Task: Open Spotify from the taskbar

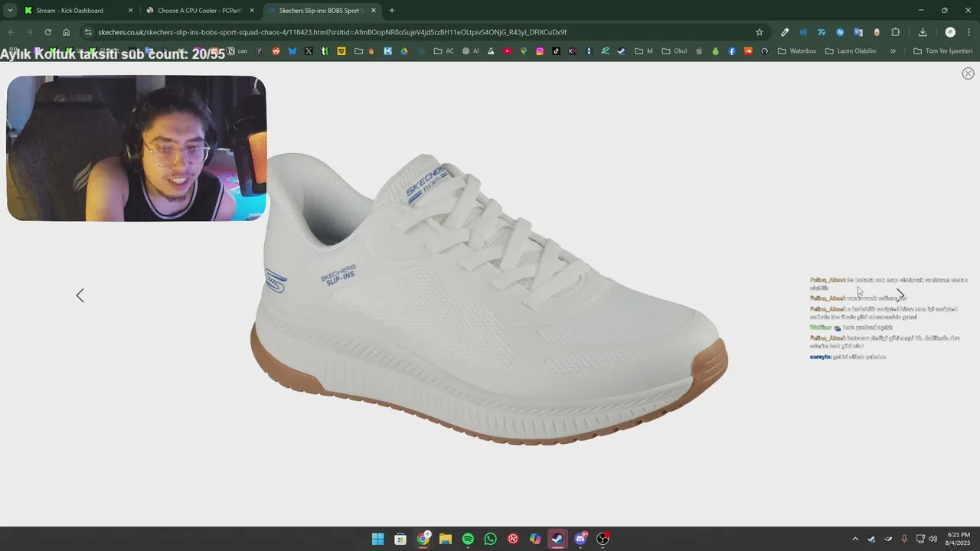Action: click(468, 539)
